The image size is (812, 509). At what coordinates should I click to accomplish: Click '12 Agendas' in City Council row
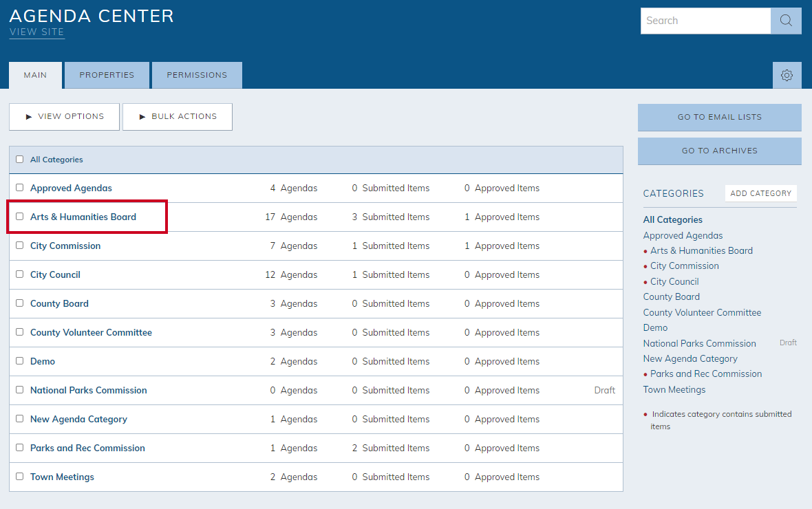(291, 275)
